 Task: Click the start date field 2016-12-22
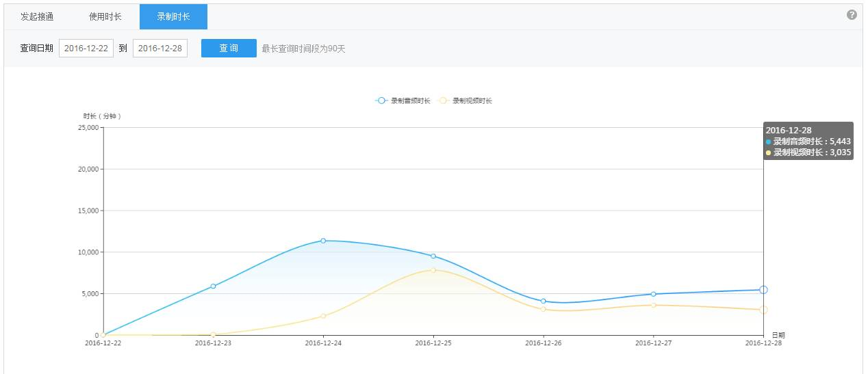86,49
